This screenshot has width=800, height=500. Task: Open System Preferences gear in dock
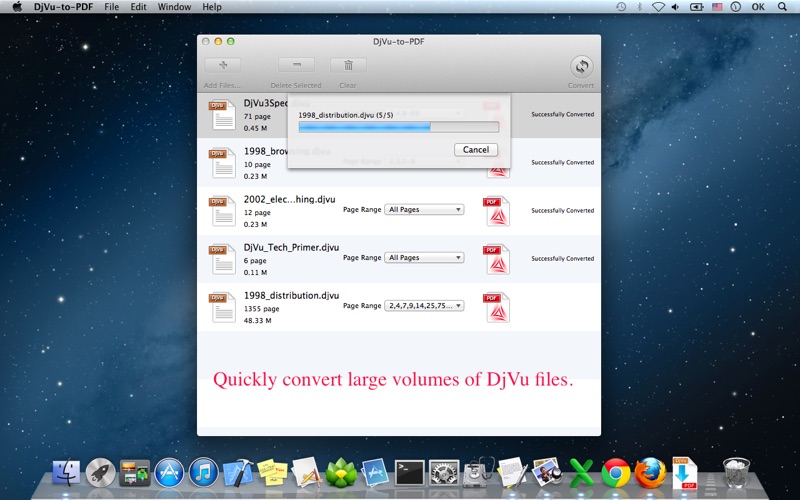click(444, 472)
